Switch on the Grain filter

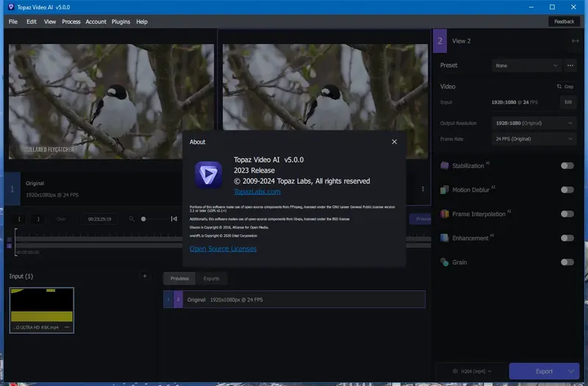pyautogui.click(x=567, y=262)
